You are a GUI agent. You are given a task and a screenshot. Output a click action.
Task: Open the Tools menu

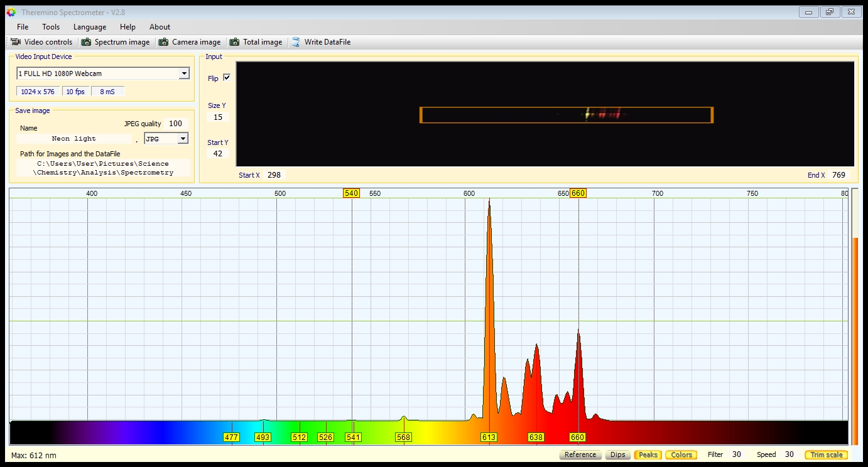51,27
